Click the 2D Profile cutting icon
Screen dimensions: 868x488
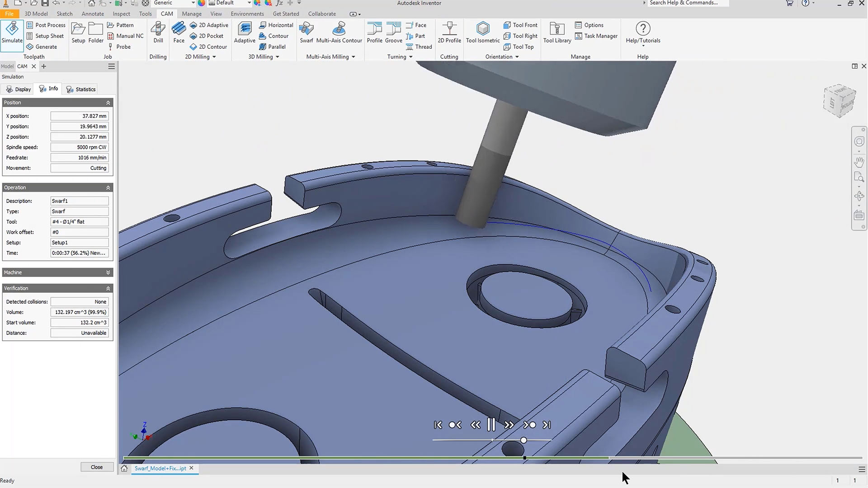449,32
